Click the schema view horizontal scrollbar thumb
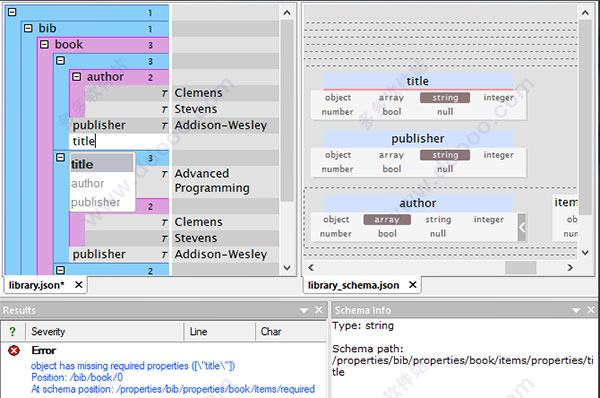The width and height of the screenshot is (600, 398). click(520, 268)
